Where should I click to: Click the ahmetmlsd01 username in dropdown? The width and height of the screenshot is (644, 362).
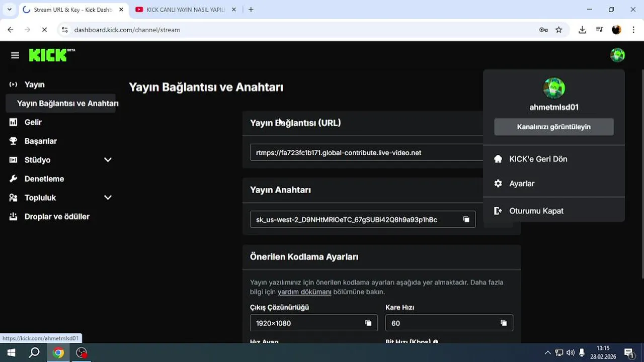(x=554, y=107)
